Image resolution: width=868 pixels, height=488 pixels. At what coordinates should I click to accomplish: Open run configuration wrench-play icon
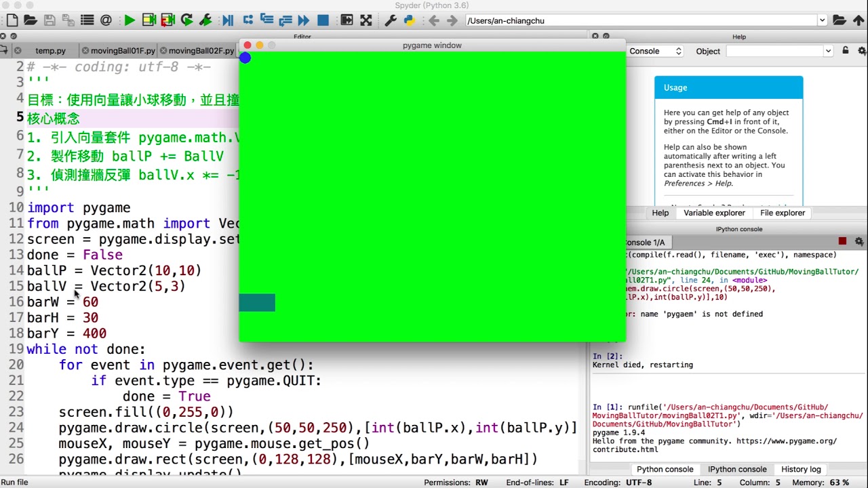point(206,20)
